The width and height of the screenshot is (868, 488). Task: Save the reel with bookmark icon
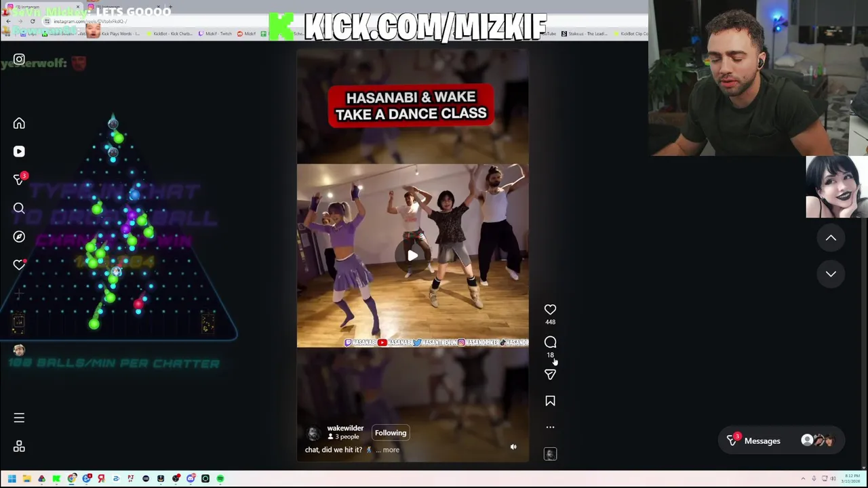pos(550,401)
